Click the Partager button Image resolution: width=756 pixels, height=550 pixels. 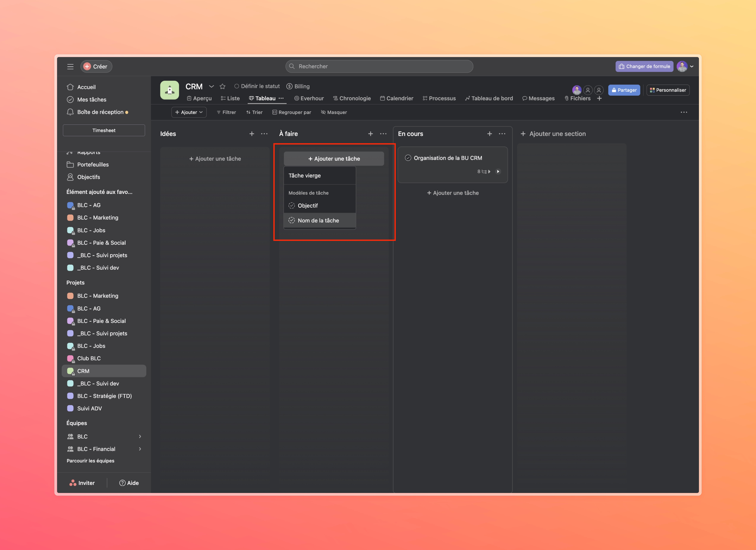624,90
